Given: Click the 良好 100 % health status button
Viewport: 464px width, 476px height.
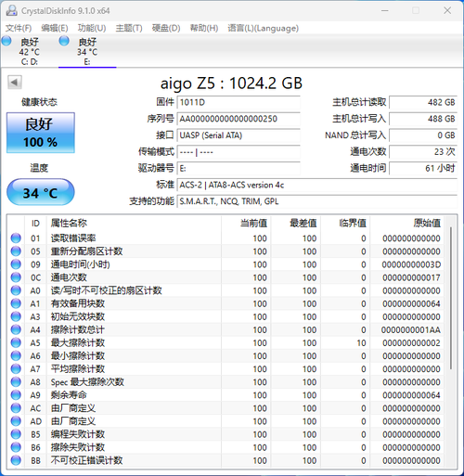Looking at the screenshot, I should point(41,133).
